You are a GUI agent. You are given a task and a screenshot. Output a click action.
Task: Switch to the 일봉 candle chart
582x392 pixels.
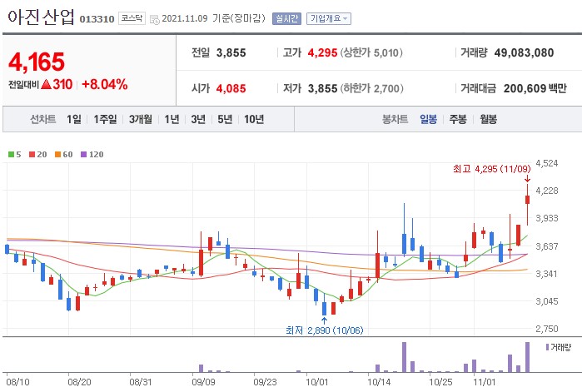tap(428, 119)
